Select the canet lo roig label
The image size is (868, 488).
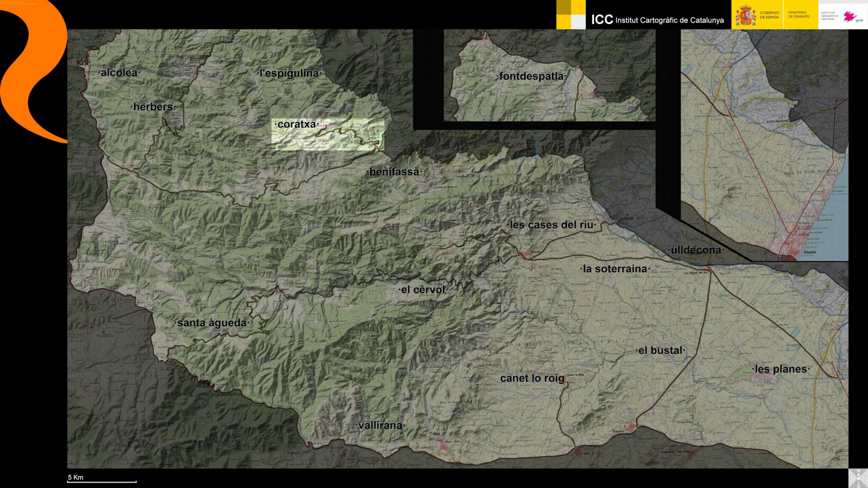pos(532,378)
